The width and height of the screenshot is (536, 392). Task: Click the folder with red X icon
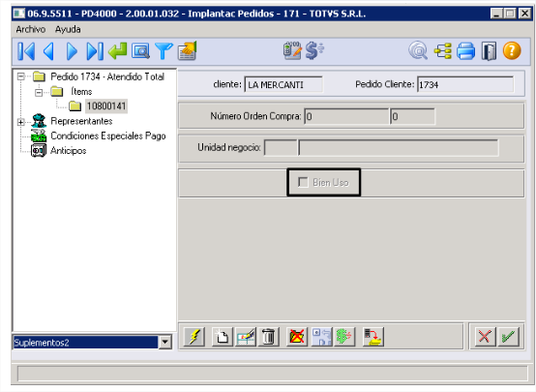coord(297,337)
